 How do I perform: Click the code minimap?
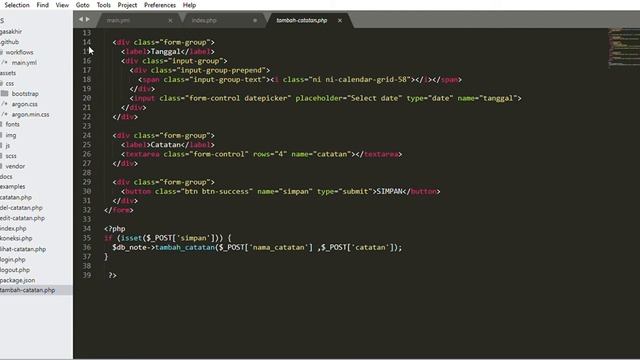click(624, 47)
